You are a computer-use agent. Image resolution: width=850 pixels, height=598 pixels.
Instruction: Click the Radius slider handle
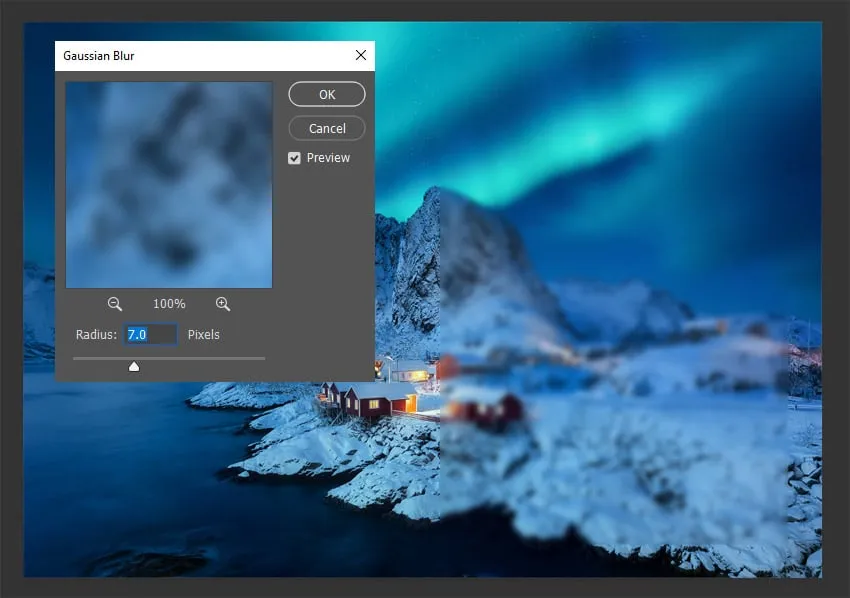point(134,366)
